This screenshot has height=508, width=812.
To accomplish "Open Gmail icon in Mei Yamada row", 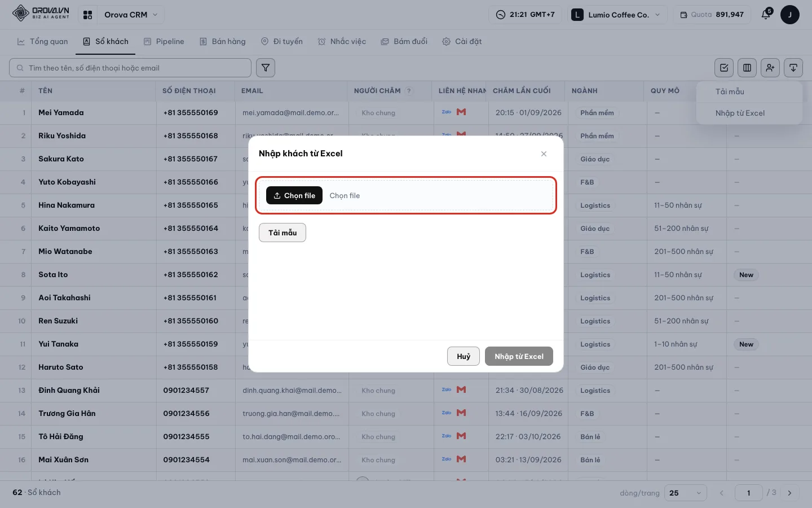I will [x=461, y=112].
